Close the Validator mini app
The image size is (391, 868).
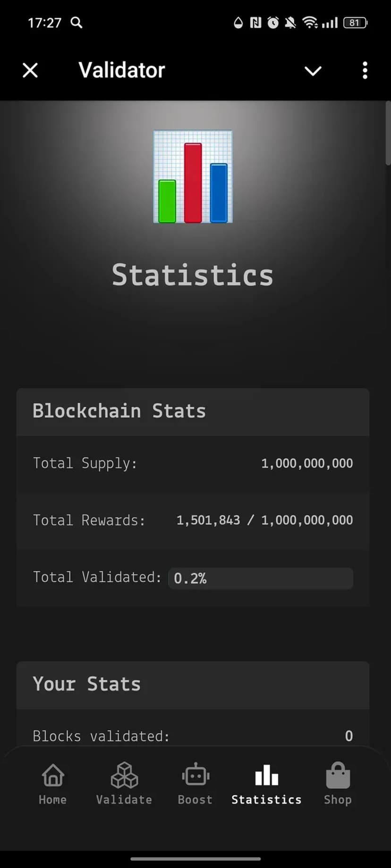click(30, 71)
